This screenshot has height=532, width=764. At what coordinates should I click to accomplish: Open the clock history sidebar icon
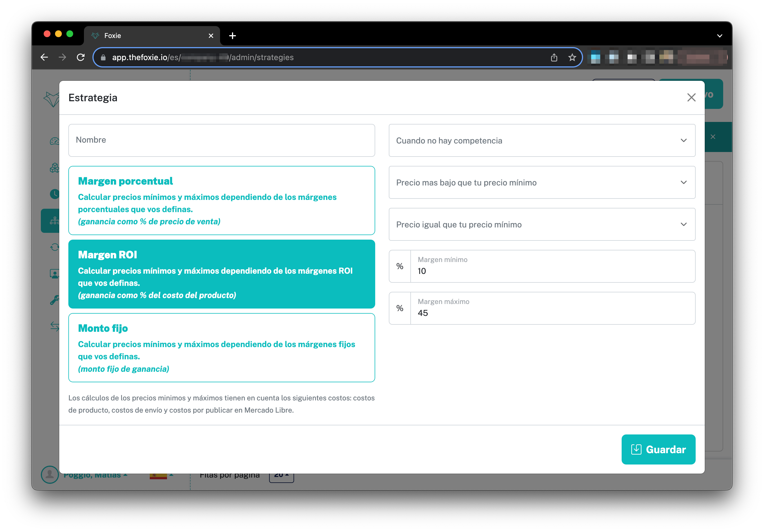click(54, 194)
